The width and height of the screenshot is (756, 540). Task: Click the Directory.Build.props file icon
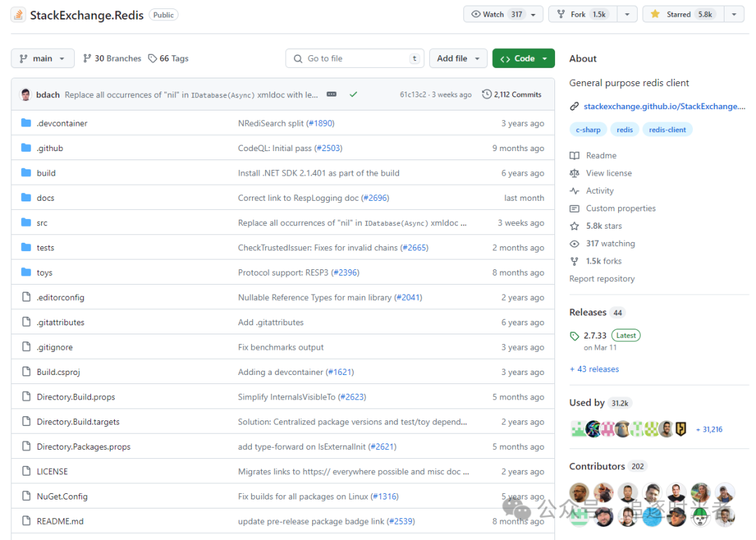27,397
